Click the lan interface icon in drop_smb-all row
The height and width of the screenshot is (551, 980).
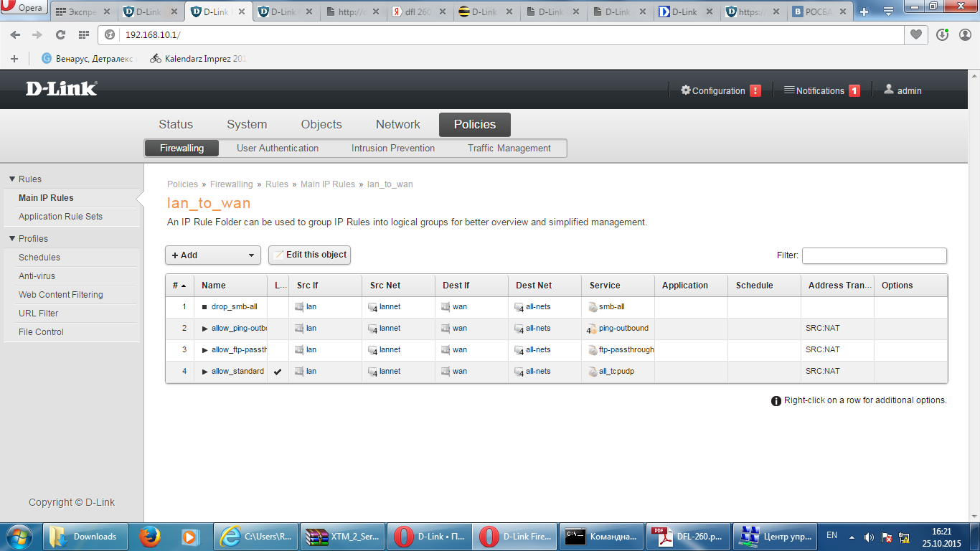click(x=299, y=307)
